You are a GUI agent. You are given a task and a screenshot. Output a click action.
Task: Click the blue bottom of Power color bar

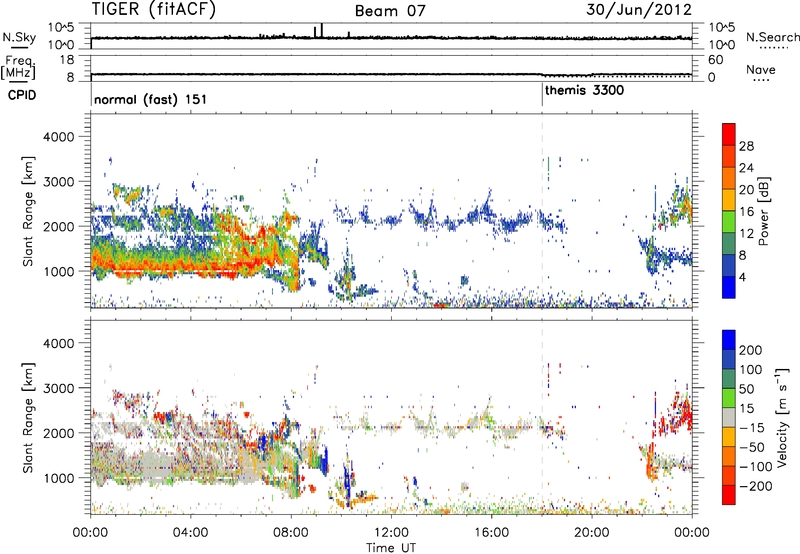[x=729, y=287]
